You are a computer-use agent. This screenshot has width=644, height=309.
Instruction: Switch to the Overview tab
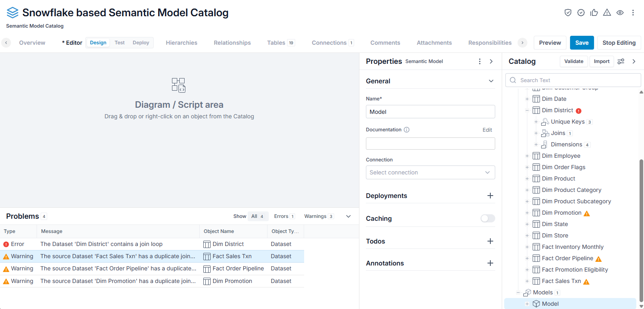point(32,43)
